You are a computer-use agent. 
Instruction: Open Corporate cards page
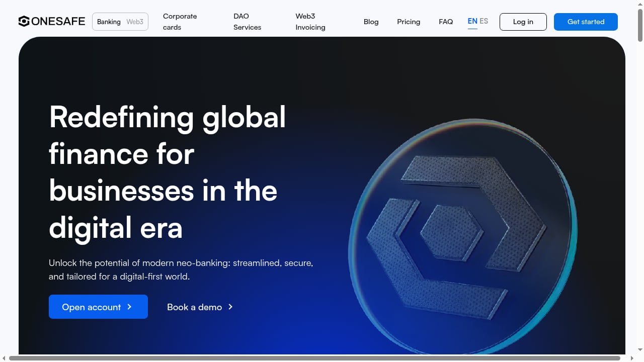click(x=180, y=22)
